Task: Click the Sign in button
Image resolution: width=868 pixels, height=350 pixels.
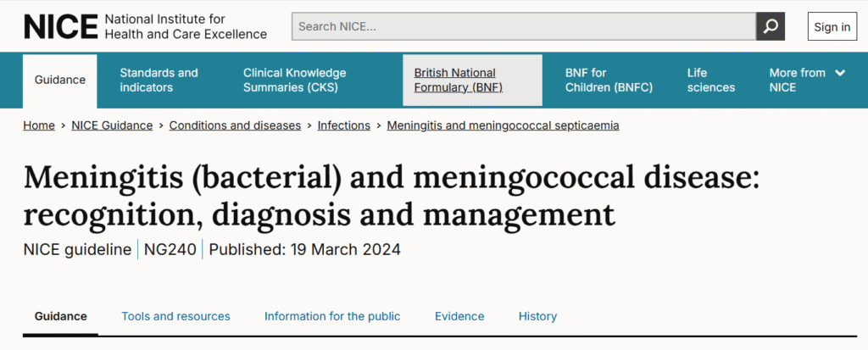Action: pos(832,26)
